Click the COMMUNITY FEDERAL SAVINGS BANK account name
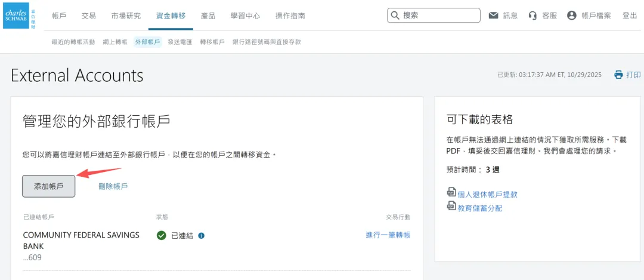 81,241
